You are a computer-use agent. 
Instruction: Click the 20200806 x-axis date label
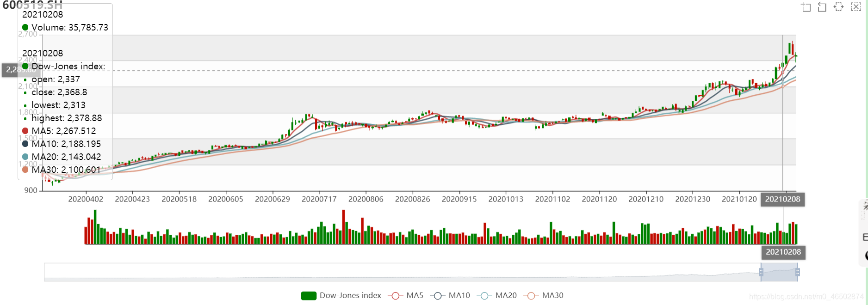pyautogui.click(x=366, y=199)
